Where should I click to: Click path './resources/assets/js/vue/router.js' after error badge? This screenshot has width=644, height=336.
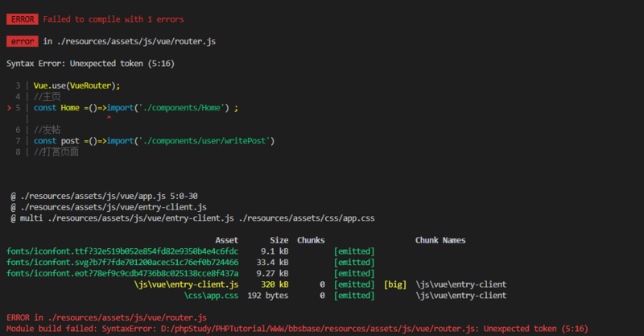point(136,42)
